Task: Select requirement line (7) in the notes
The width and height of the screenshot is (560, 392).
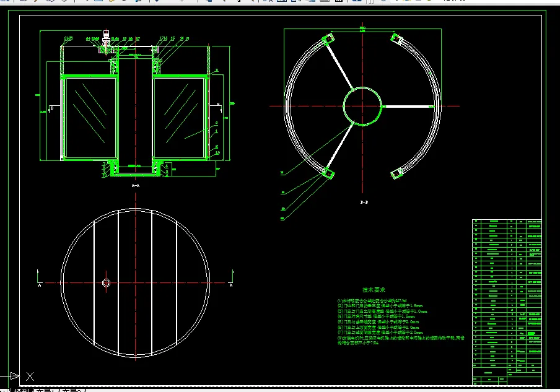Action: pos(380,333)
